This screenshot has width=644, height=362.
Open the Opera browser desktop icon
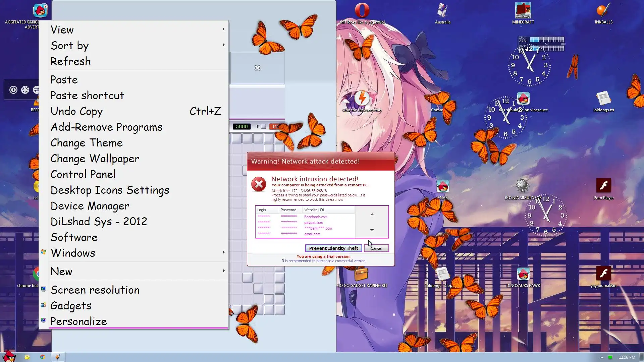click(362, 11)
